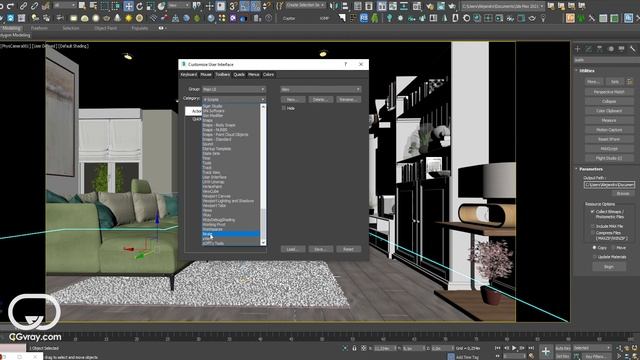Switch to the Colors tab

268,75
